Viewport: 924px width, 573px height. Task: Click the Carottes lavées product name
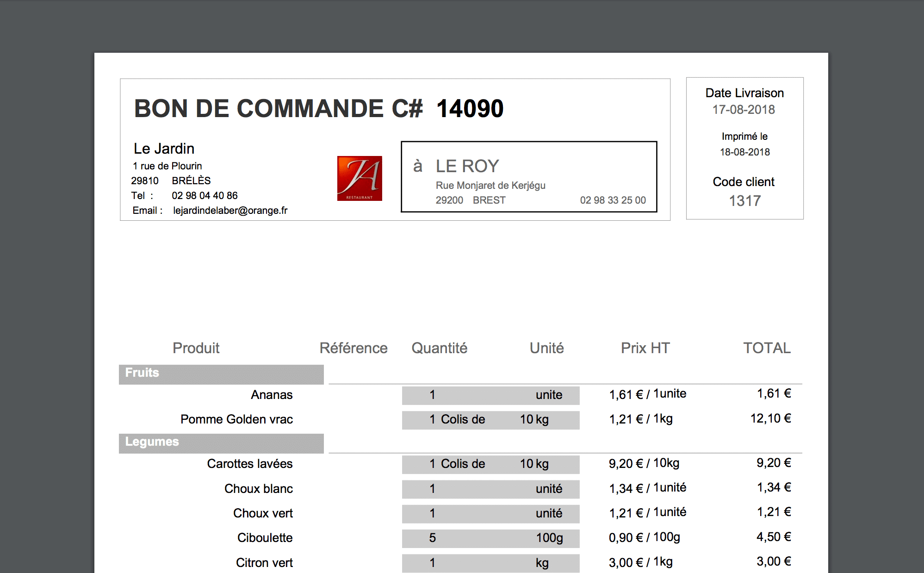(x=250, y=464)
